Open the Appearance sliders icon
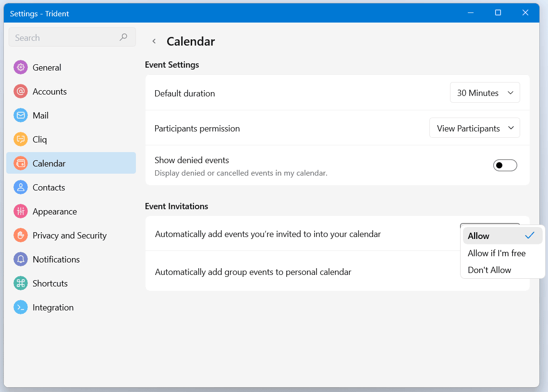Image resolution: width=548 pixels, height=392 pixels. pyautogui.click(x=21, y=212)
